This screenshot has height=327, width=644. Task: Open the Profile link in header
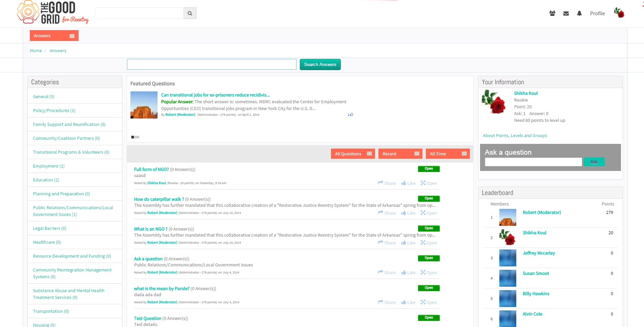[597, 13]
